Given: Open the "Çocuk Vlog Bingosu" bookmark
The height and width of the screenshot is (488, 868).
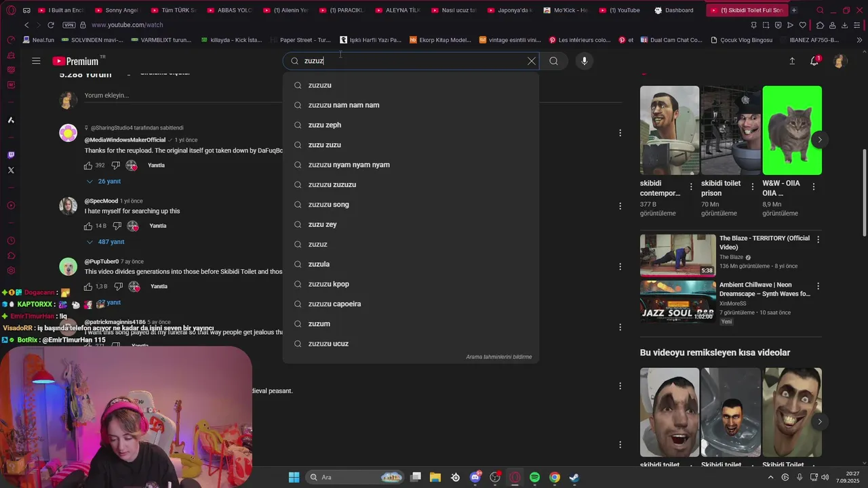Looking at the screenshot, I should [x=742, y=40].
